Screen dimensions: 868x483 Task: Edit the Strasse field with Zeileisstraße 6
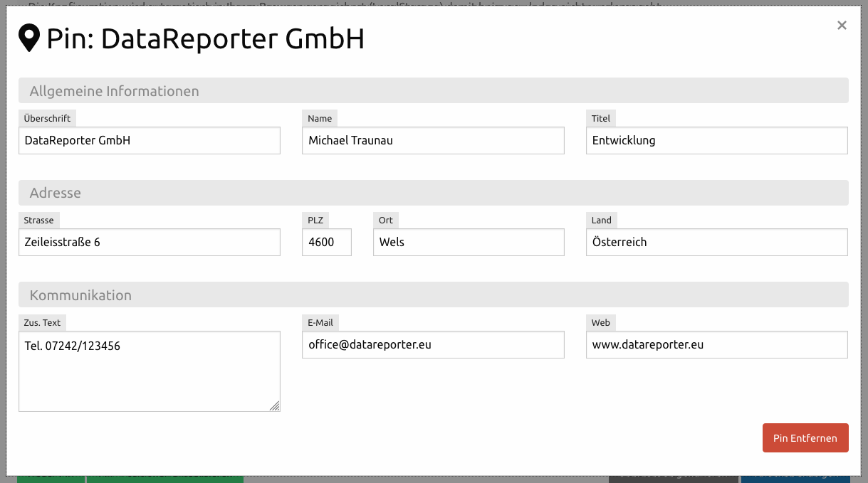(x=150, y=243)
